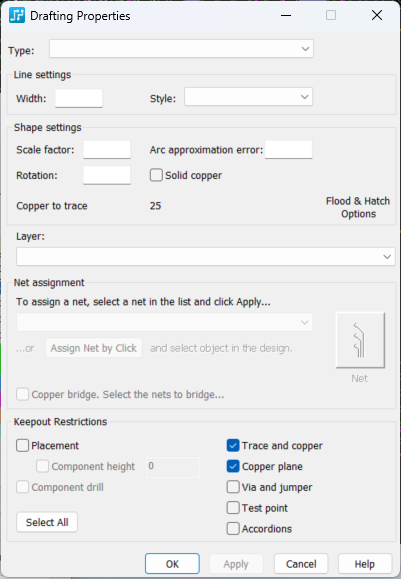Confirm with the OK button
The width and height of the screenshot is (401, 579).
pyautogui.click(x=172, y=564)
